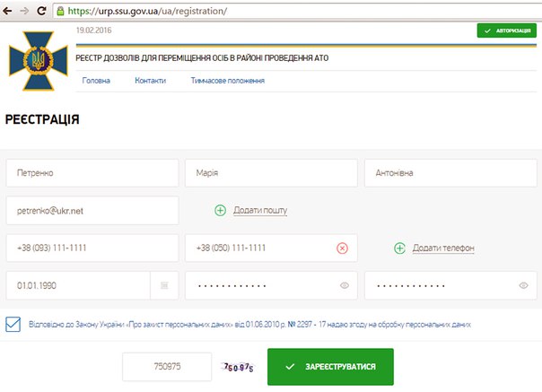Click the email field petrenko@ukr.net

92,211
